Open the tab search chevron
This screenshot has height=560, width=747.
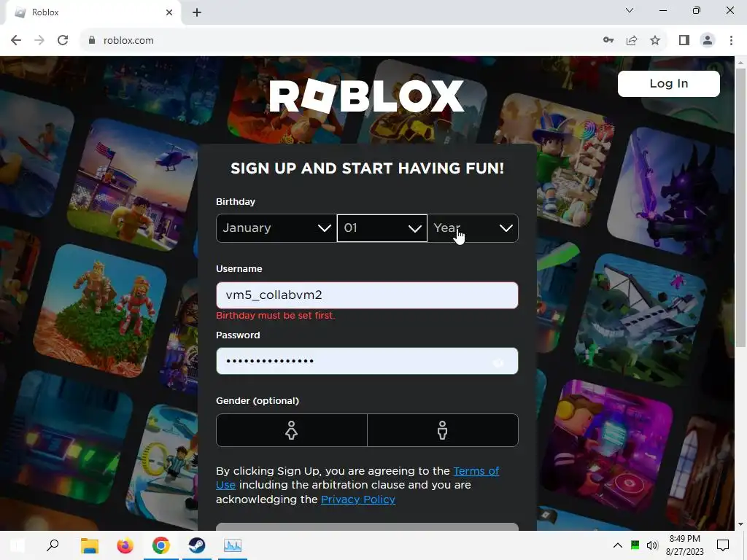630,10
